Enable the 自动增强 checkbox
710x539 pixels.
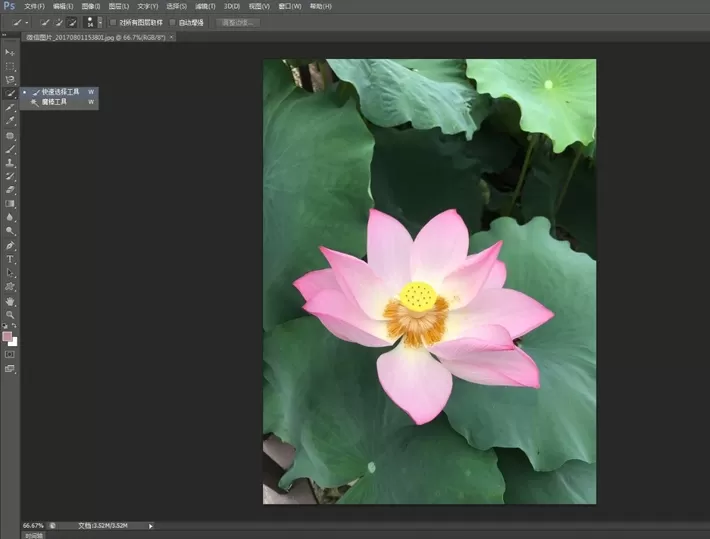(x=172, y=22)
